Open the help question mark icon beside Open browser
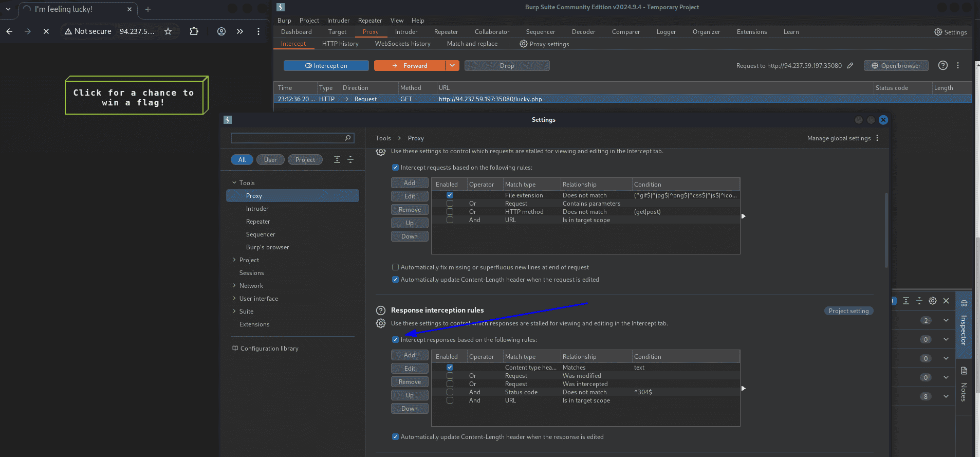 [942, 65]
